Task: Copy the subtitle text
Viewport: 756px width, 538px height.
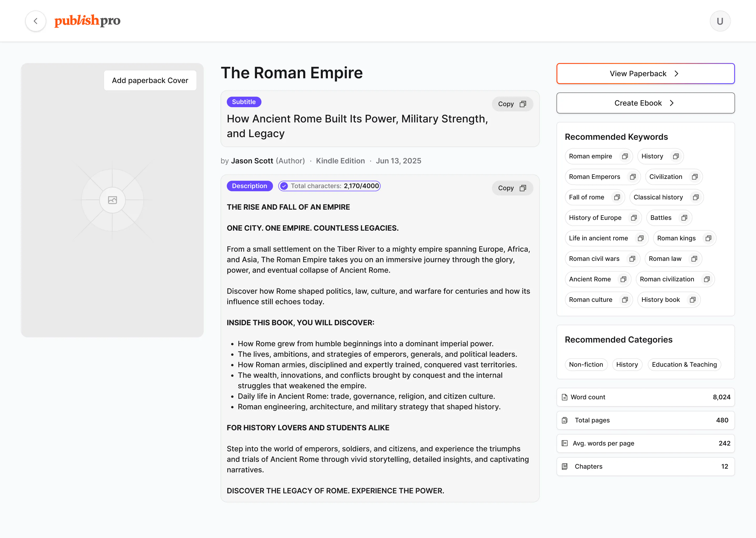Action: pyautogui.click(x=512, y=104)
